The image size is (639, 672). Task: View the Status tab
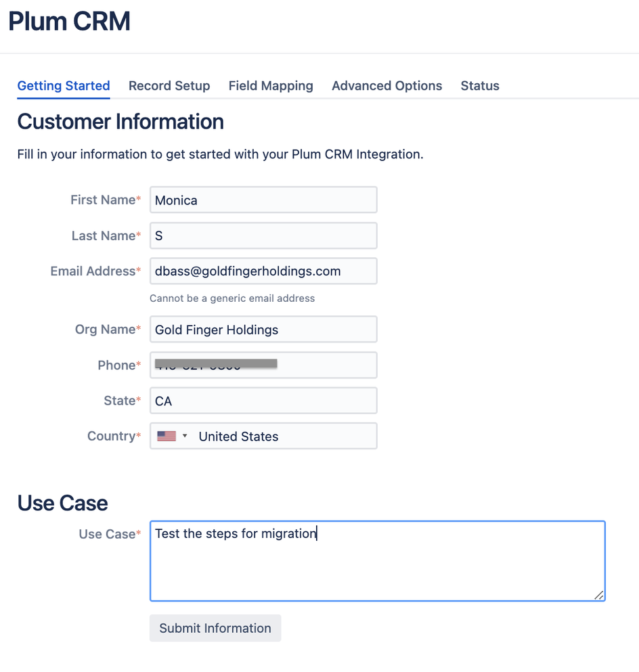[x=480, y=86]
